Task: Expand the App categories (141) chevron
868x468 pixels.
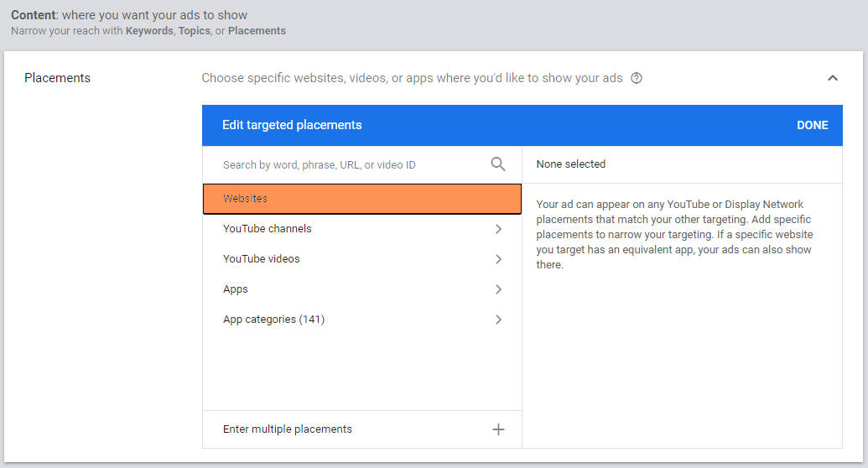Action: pyautogui.click(x=498, y=320)
